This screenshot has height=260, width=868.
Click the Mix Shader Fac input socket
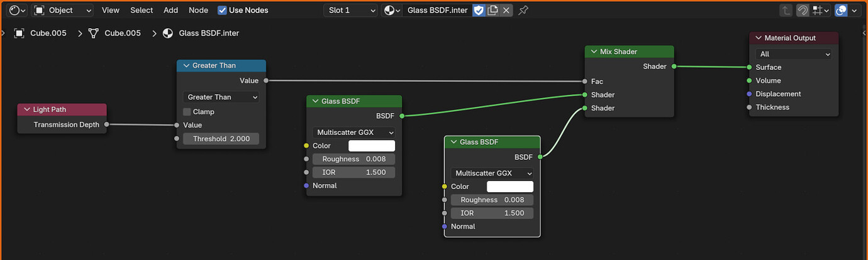pos(585,81)
